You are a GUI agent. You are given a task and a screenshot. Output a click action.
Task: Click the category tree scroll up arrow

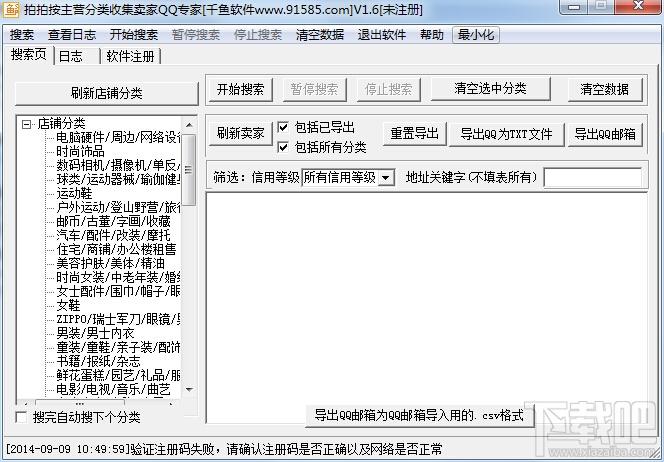point(189,125)
